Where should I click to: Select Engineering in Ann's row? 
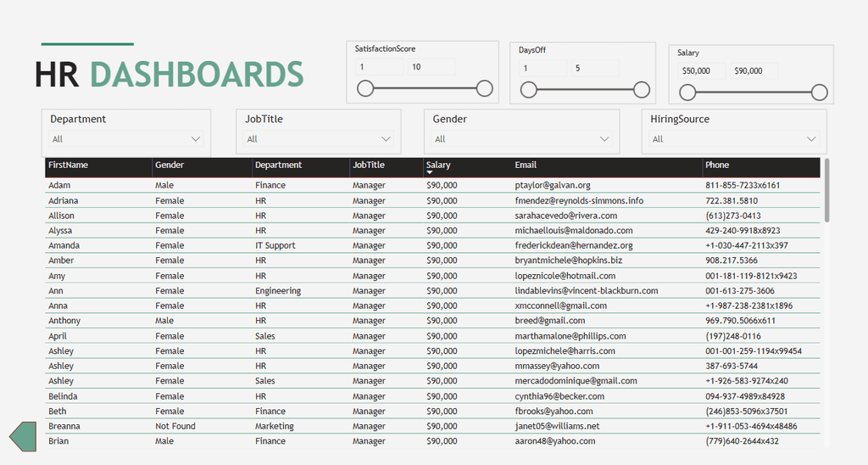coord(278,291)
